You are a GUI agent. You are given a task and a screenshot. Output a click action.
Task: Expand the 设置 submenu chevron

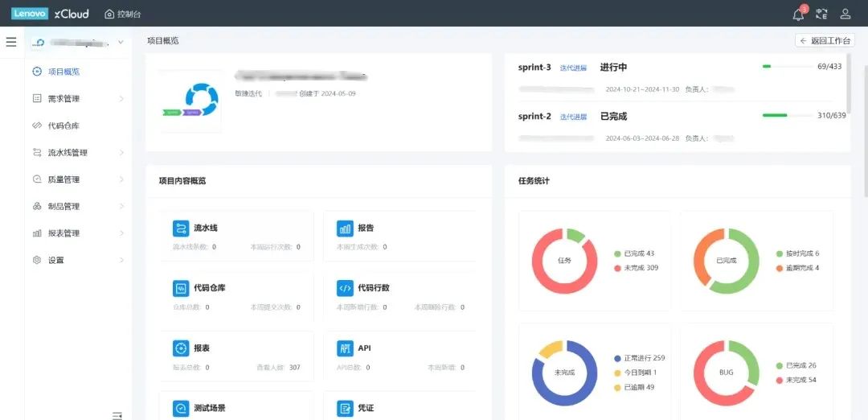(x=121, y=260)
